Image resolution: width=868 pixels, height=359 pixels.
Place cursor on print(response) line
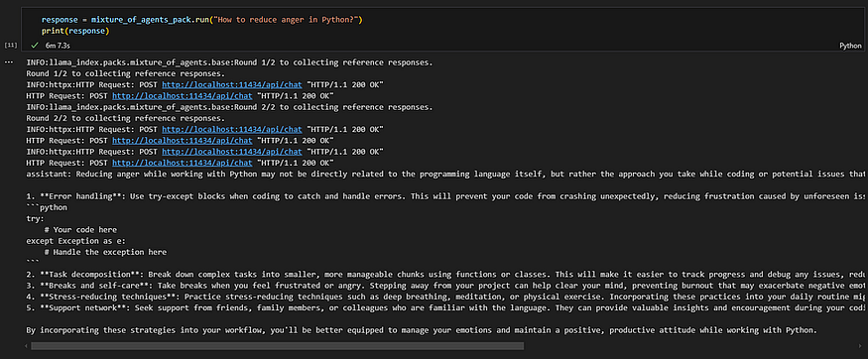(75, 31)
